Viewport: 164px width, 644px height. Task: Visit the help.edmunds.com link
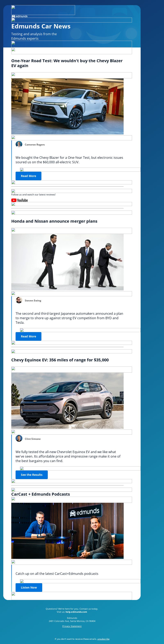[x=76, y=612]
